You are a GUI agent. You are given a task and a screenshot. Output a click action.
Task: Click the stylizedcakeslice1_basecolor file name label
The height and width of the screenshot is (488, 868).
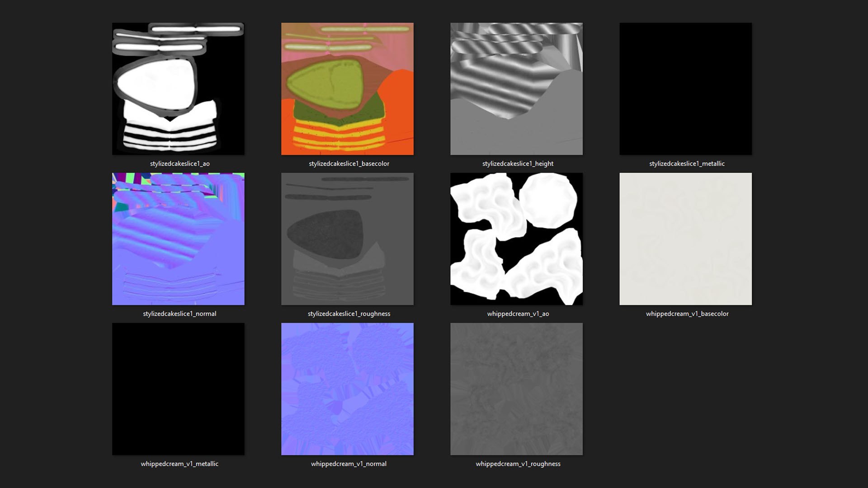coord(349,164)
